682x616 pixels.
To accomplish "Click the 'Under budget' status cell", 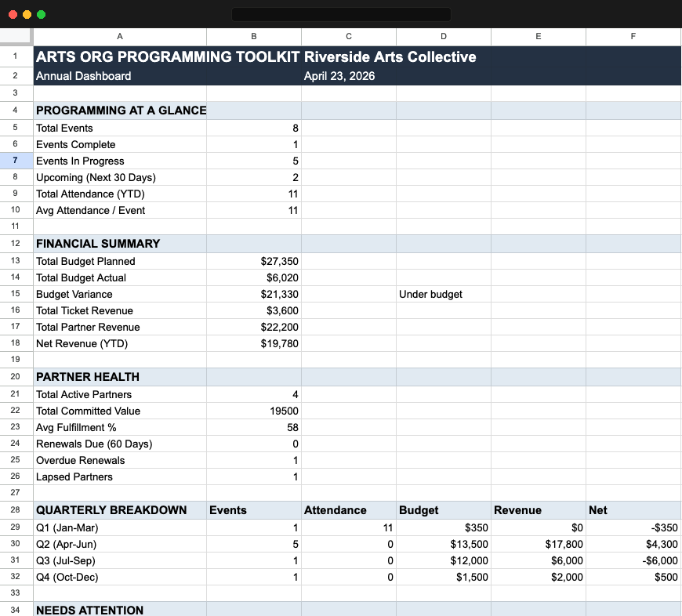I will click(x=444, y=294).
